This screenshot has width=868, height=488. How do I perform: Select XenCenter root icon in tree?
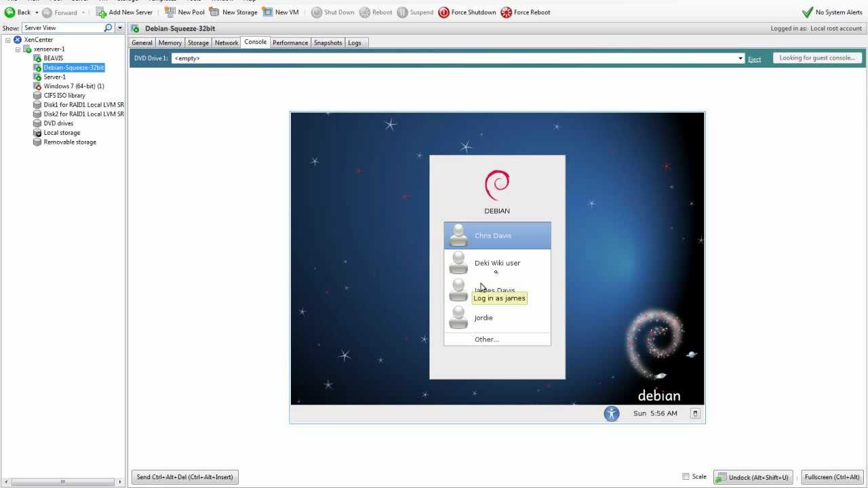[18, 40]
